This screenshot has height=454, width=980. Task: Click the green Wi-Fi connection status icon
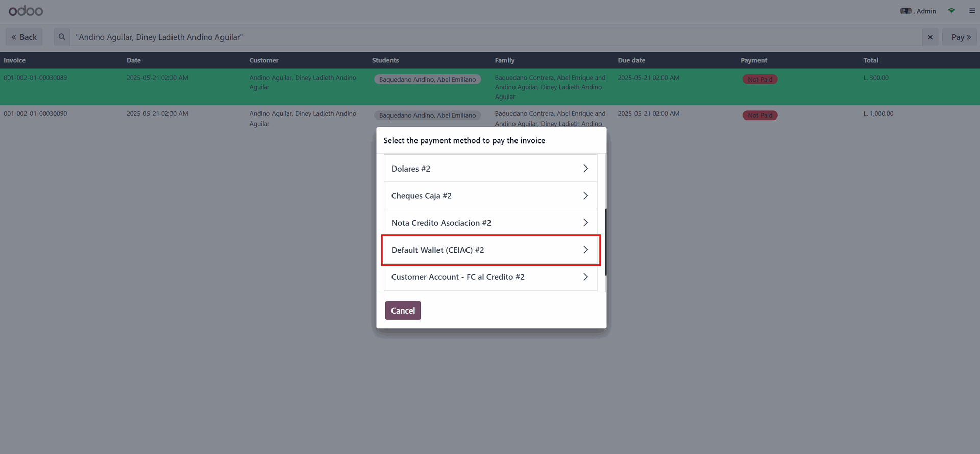(951, 11)
